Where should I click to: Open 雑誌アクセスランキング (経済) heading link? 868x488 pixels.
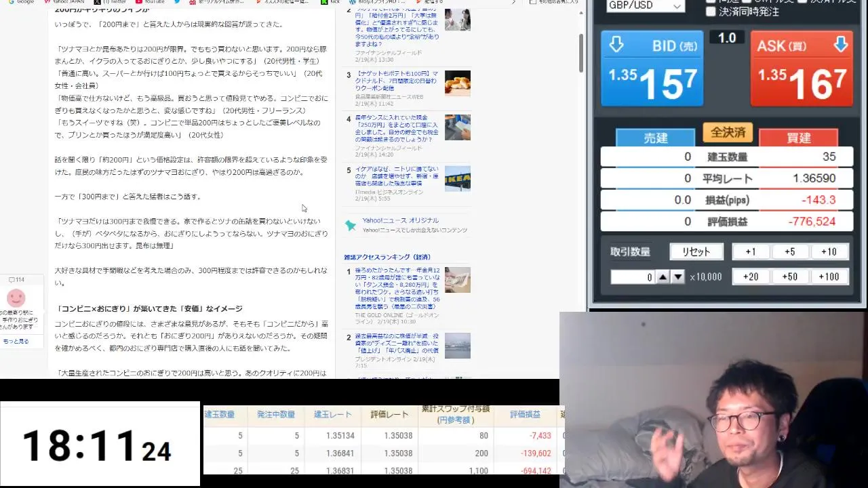pos(387,258)
